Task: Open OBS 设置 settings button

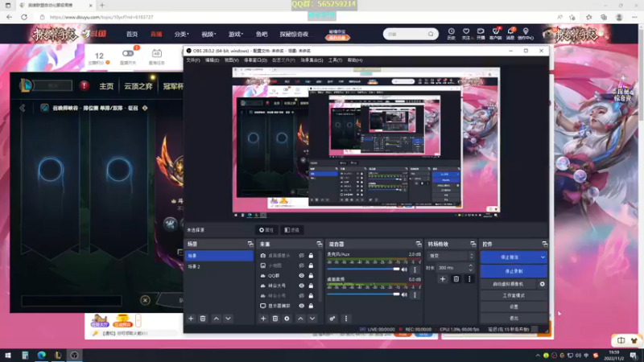Action: (514, 306)
